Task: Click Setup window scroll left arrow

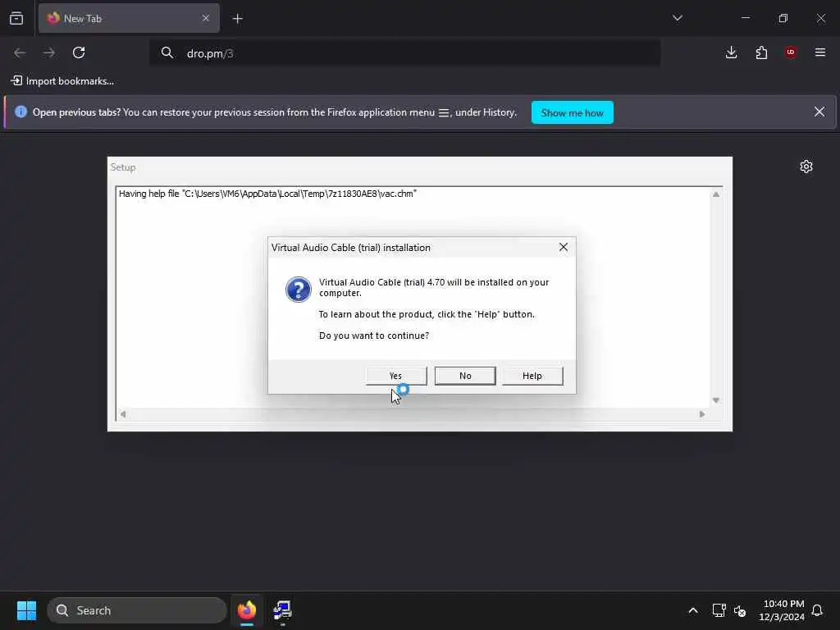Action: coord(123,414)
